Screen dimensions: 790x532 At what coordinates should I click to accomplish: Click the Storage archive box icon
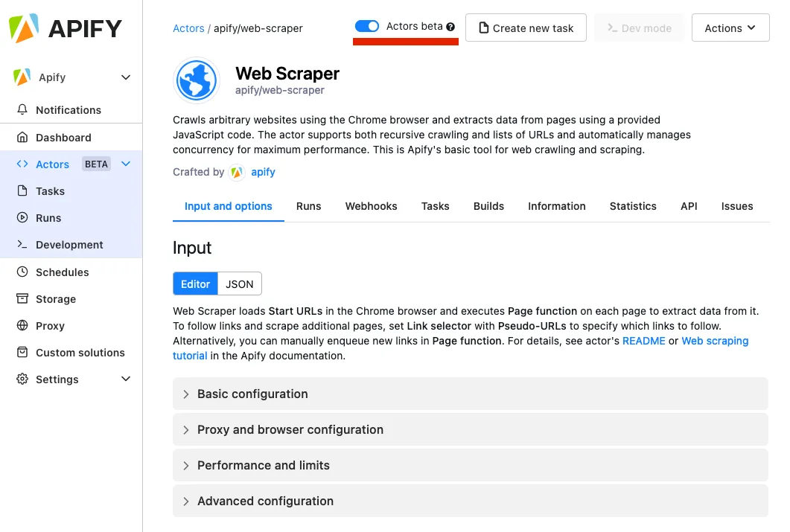point(22,298)
